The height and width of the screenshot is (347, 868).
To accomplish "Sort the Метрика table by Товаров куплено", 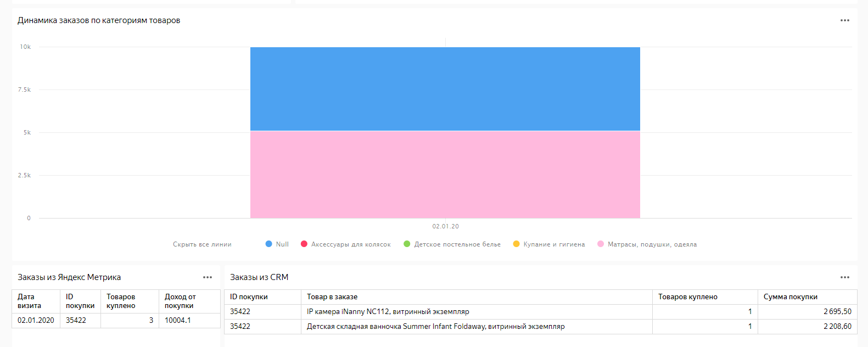I will tap(130, 301).
